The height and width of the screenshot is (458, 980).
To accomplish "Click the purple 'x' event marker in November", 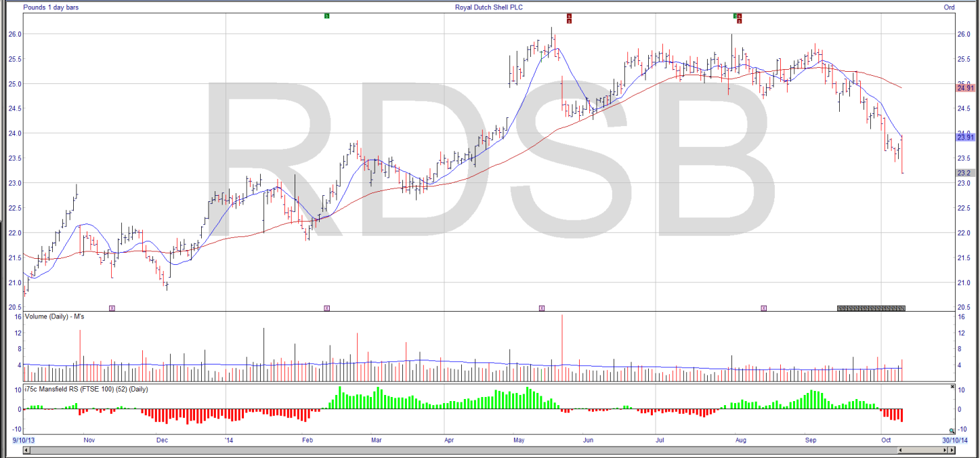I will pos(112,308).
